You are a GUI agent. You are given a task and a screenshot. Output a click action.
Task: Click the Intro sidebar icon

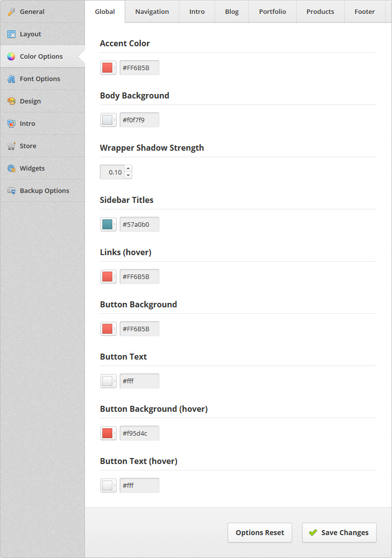coord(11,124)
